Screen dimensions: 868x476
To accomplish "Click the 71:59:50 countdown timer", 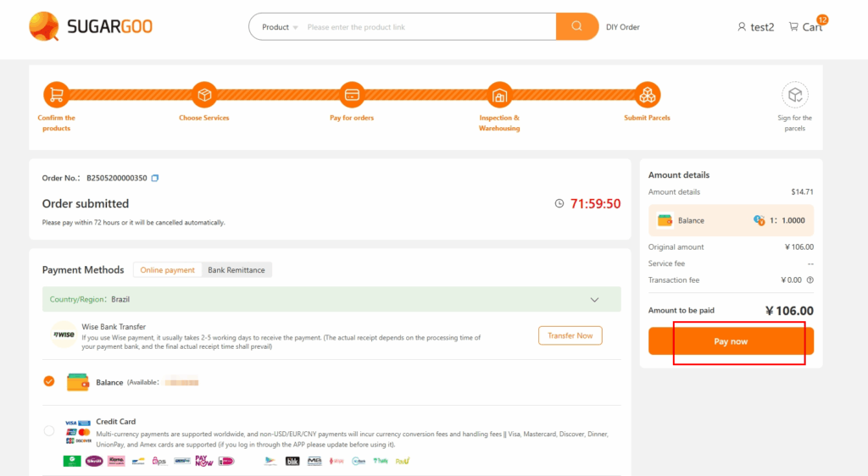I will 596,203.
